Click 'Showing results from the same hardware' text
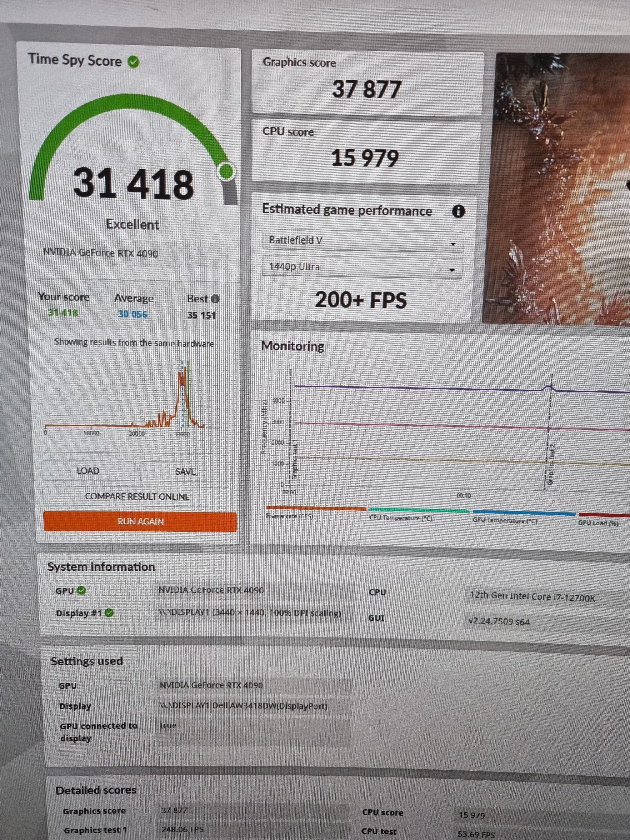The image size is (630, 840). click(x=134, y=342)
